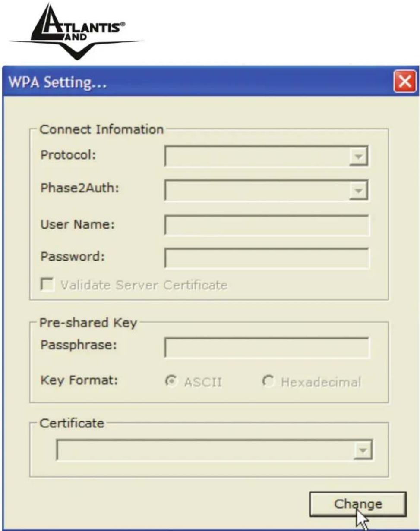Screen dimensions: 420x531
Task: Click the Protocol label text
Action: 68,155
